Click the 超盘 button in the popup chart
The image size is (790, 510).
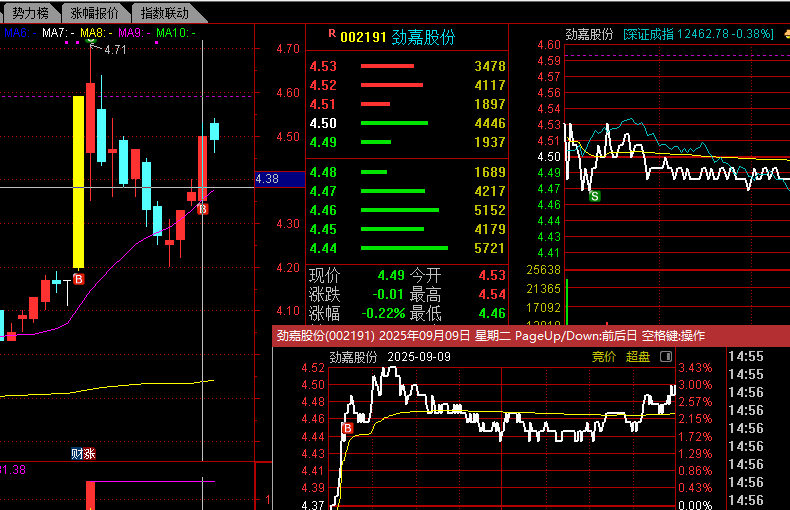click(638, 357)
